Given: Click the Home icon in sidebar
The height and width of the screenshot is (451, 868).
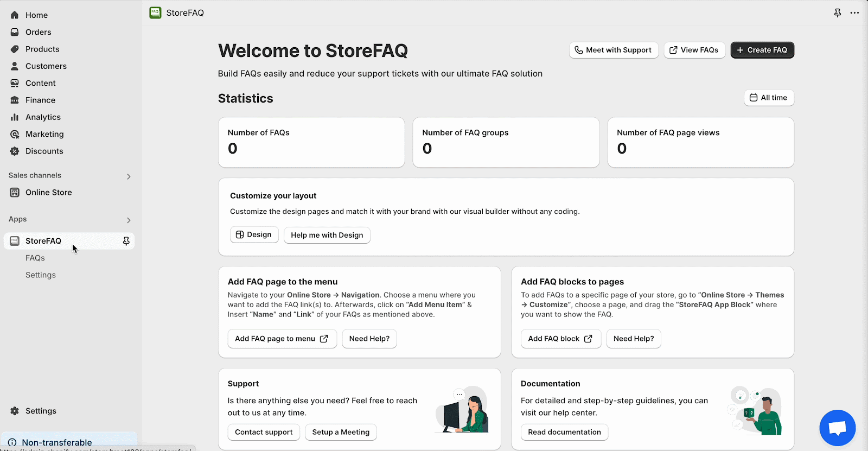Looking at the screenshot, I should point(15,15).
